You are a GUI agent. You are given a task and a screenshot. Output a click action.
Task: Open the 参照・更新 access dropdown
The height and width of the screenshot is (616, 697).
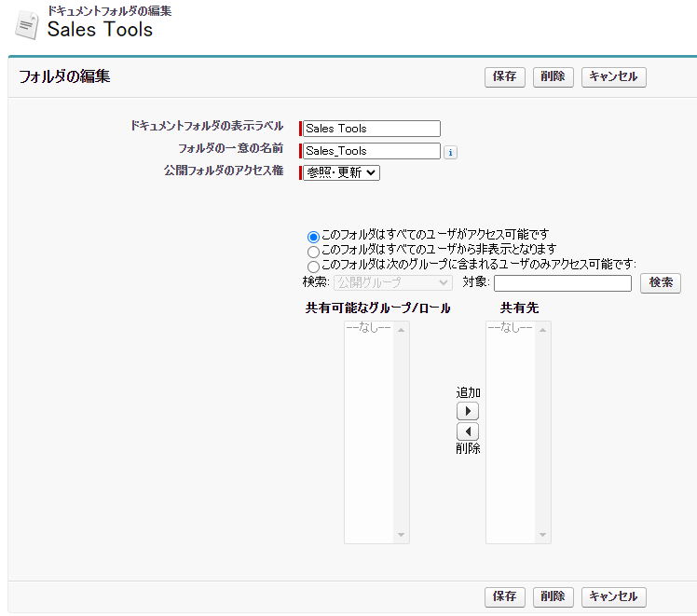341,172
